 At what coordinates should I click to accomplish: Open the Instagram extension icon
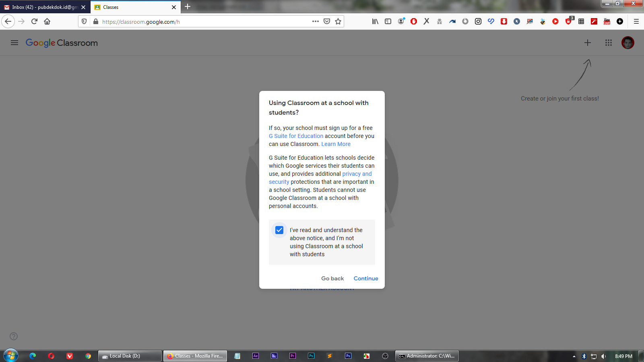(x=478, y=21)
